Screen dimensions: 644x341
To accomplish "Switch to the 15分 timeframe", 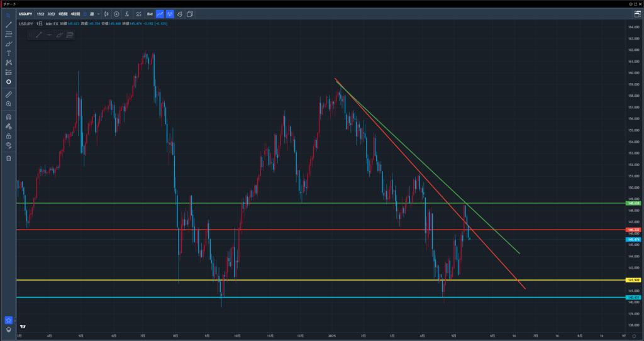I will coord(40,14).
